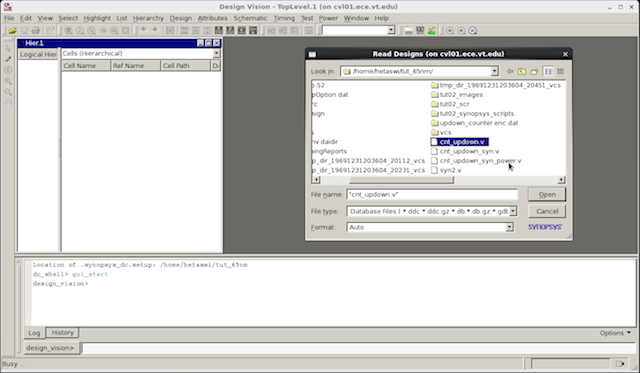
Task: Click the print icon in main toolbar
Action: 36,31
